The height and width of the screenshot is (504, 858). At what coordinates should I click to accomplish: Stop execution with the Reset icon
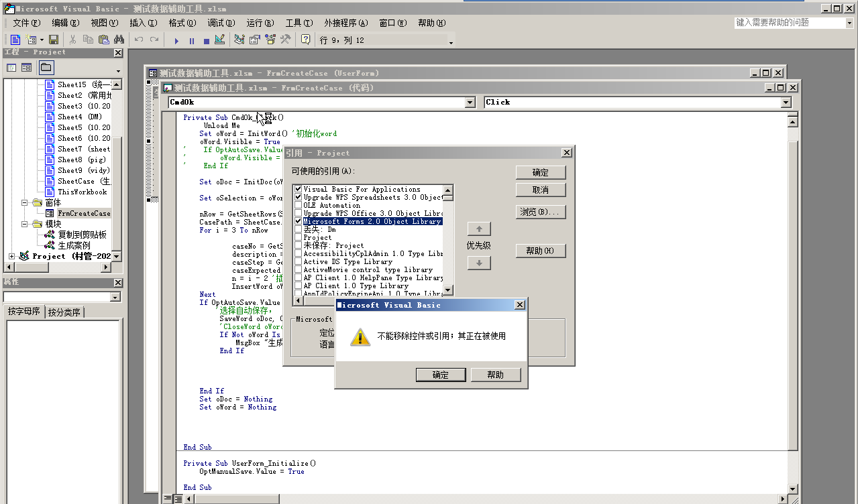pos(207,39)
